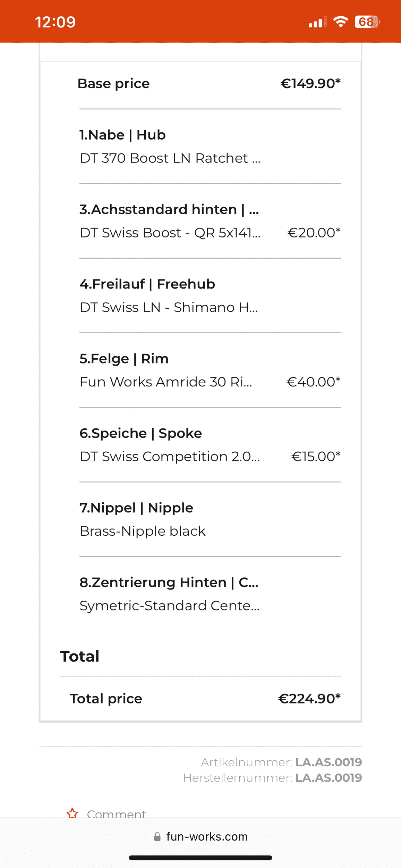
Task: Tap the battery indicator showing 68
Action: tap(367, 22)
